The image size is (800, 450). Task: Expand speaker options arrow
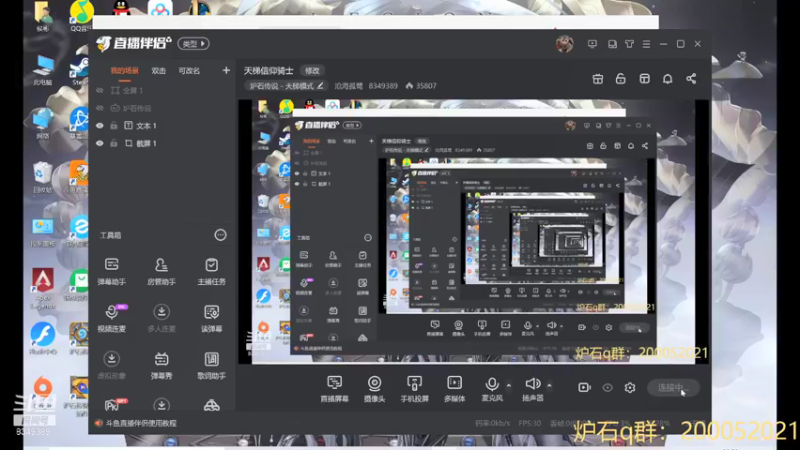(549, 385)
